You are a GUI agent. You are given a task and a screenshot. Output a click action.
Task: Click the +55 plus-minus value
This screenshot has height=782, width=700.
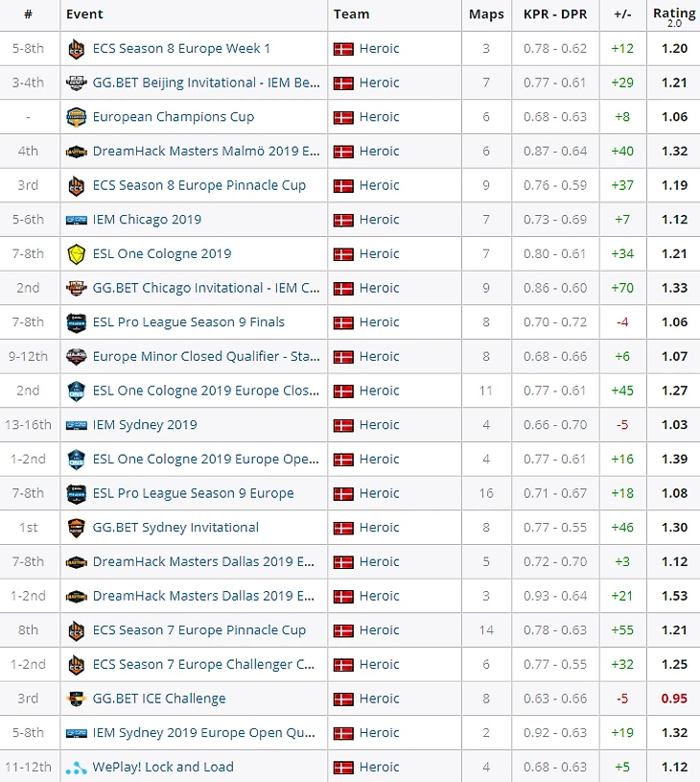tap(622, 630)
